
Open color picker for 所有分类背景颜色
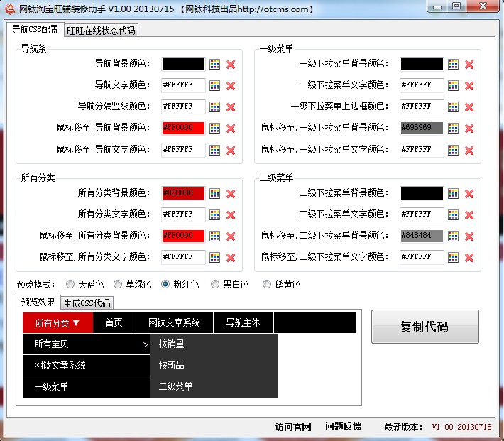coord(214,194)
